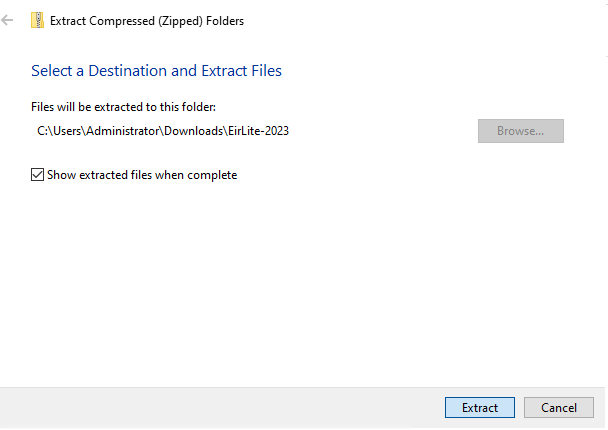Click the Browse... button

520,131
